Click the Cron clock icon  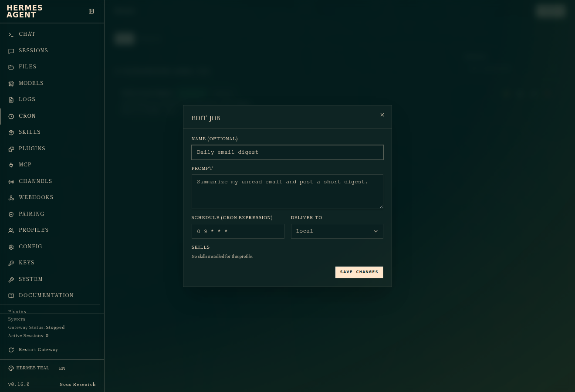11,116
